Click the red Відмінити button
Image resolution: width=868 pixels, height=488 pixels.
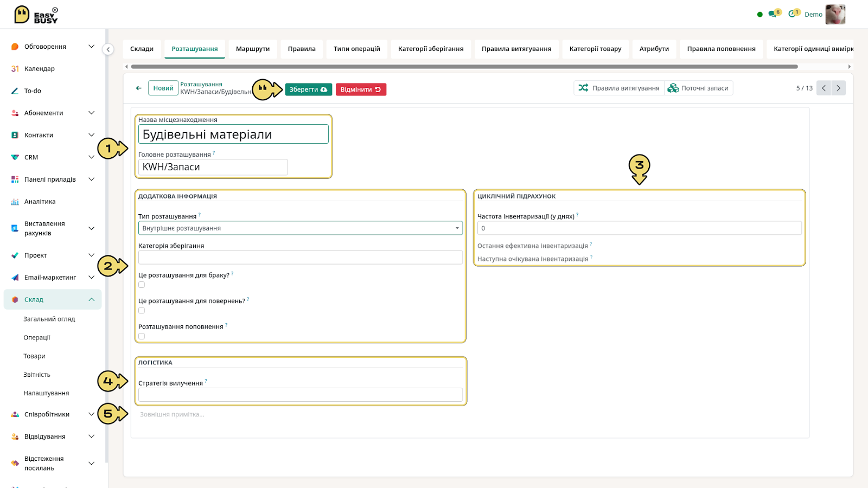[361, 89]
